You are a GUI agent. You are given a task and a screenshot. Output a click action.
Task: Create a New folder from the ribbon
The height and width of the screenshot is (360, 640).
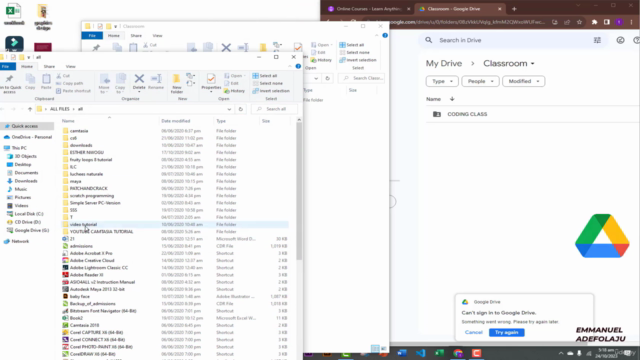(177, 84)
